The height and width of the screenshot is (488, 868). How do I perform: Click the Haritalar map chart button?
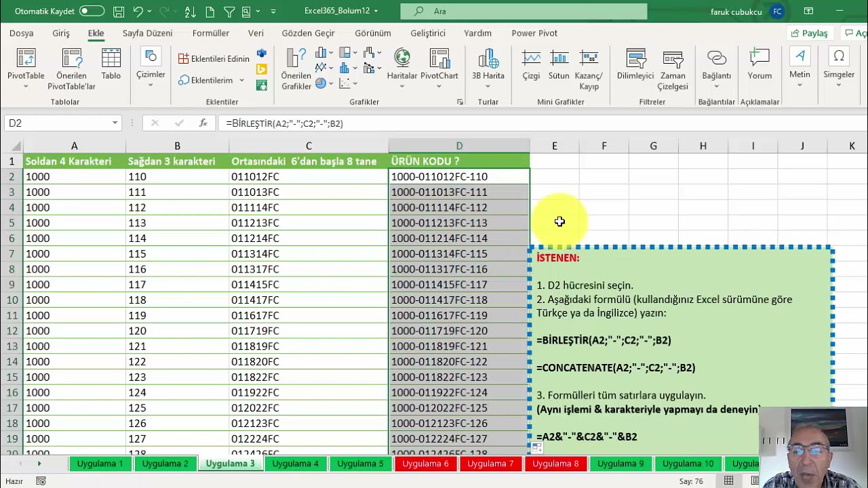click(402, 68)
